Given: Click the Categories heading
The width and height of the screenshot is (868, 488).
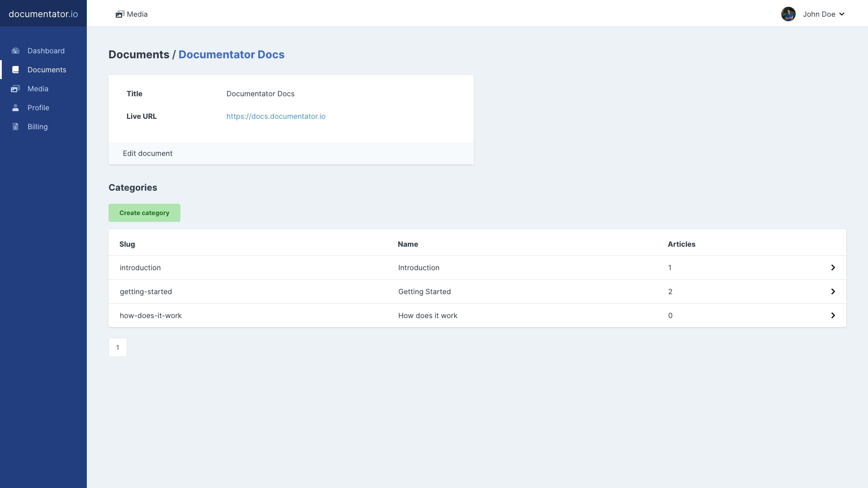Looking at the screenshot, I should pos(133,188).
